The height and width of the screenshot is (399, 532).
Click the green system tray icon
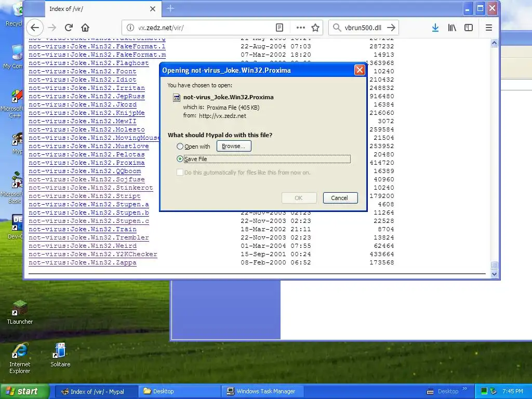pyautogui.click(x=484, y=392)
